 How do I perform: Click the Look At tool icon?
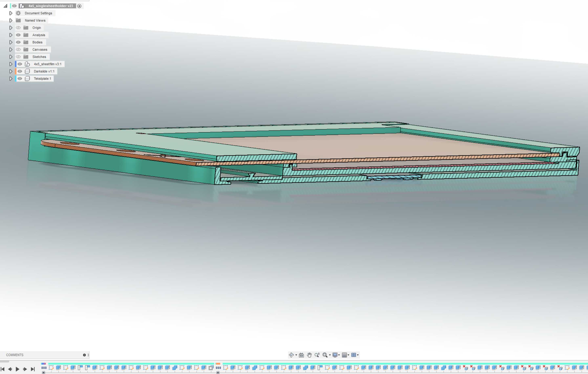point(301,355)
